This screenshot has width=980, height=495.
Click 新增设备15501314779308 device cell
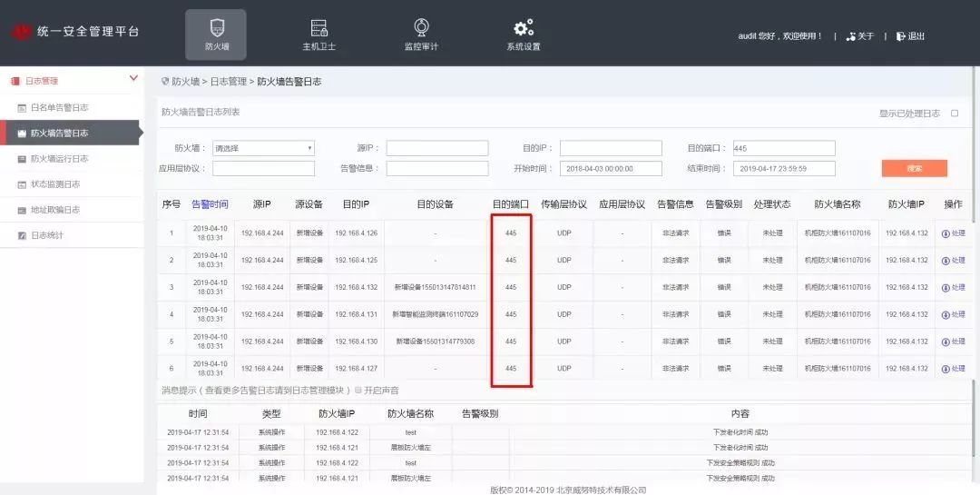(x=435, y=342)
